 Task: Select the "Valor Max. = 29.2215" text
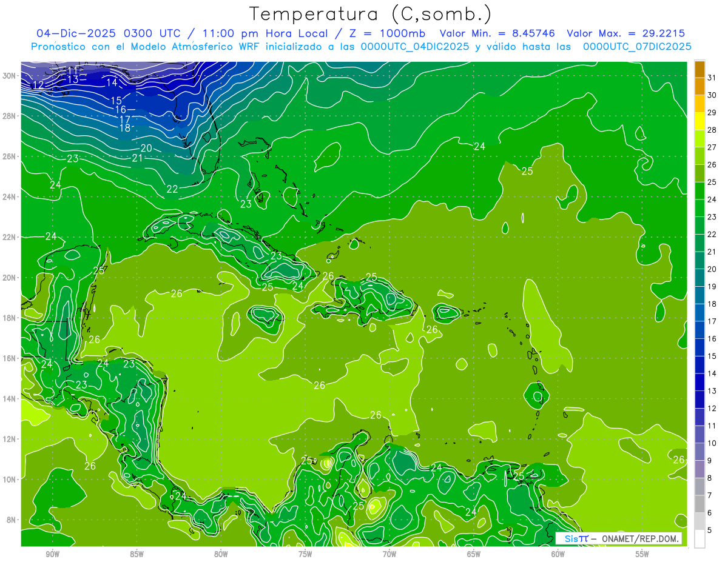click(626, 33)
